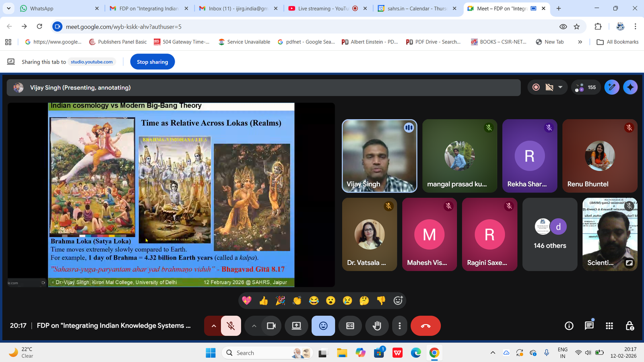Click the raise hand icon
The width and height of the screenshot is (644, 362).
click(x=377, y=326)
